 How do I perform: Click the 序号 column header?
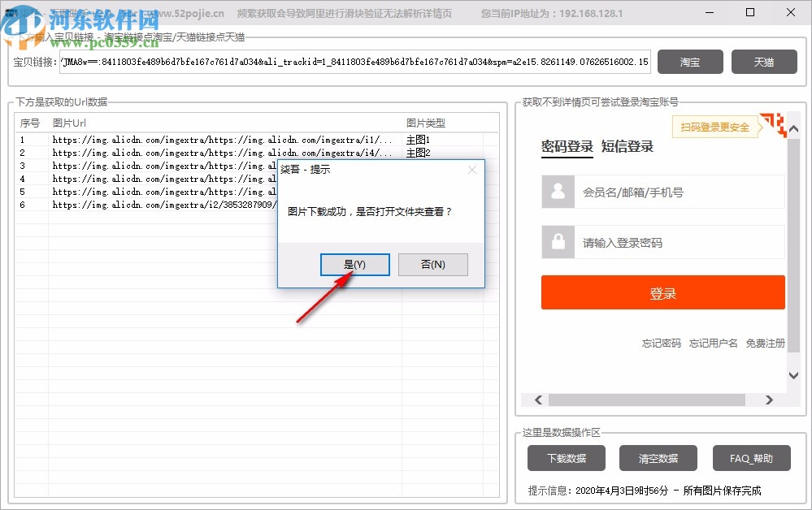29,123
